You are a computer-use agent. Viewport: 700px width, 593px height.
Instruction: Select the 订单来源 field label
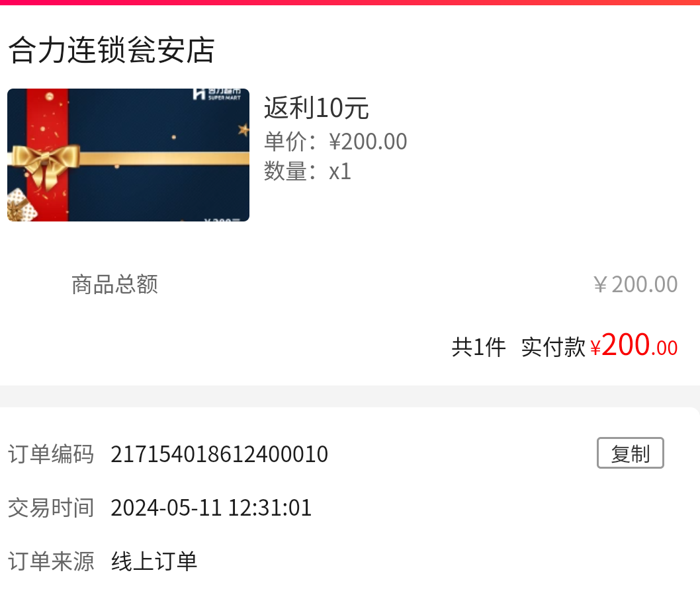tap(51, 561)
